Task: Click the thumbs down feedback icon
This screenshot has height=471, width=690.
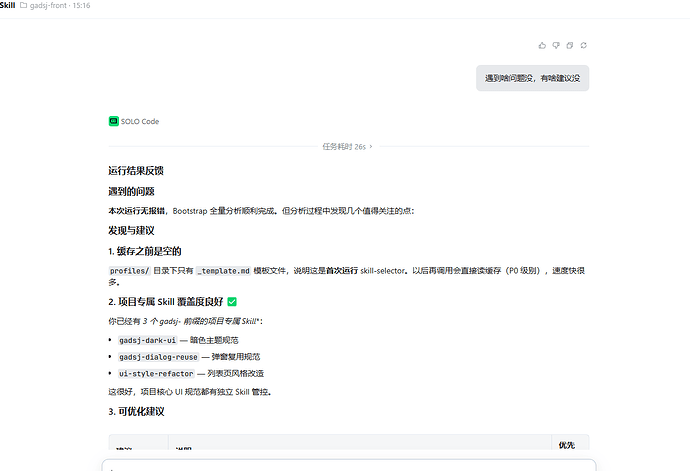Action: click(x=556, y=45)
